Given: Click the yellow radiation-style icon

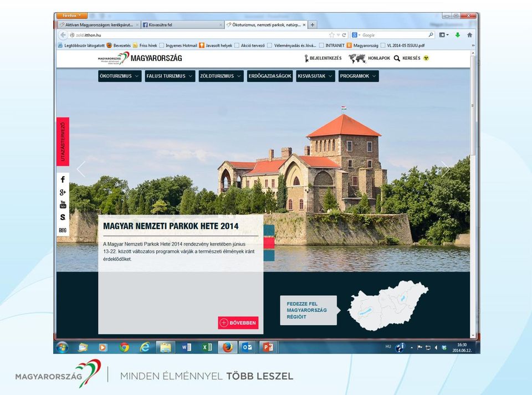Looking at the screenshot, I should [426, 58].
